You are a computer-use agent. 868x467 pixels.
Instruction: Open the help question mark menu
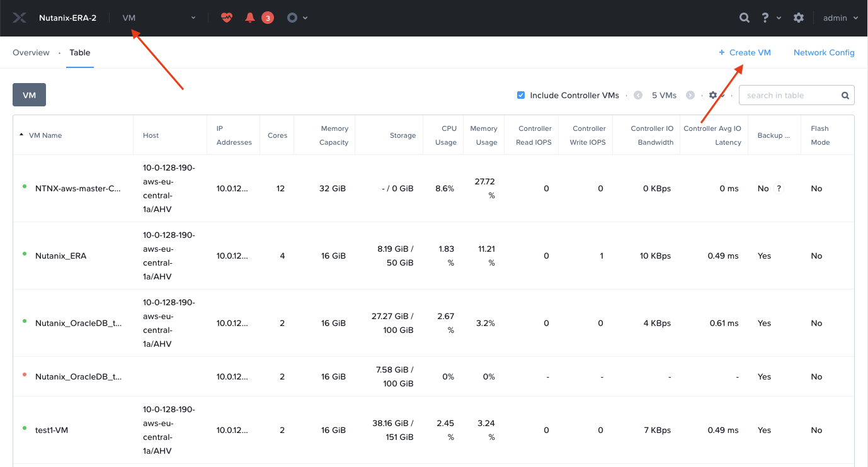(x=765, y=18)
